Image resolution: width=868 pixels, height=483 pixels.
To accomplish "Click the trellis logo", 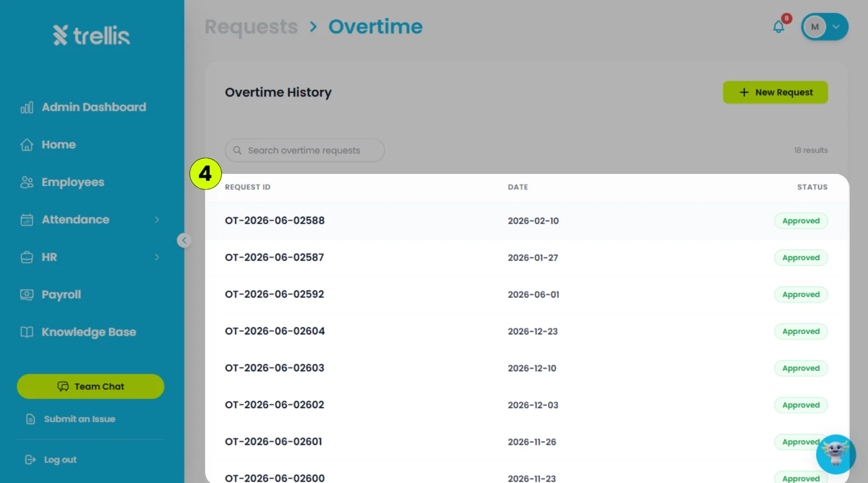I will point(91,35).
